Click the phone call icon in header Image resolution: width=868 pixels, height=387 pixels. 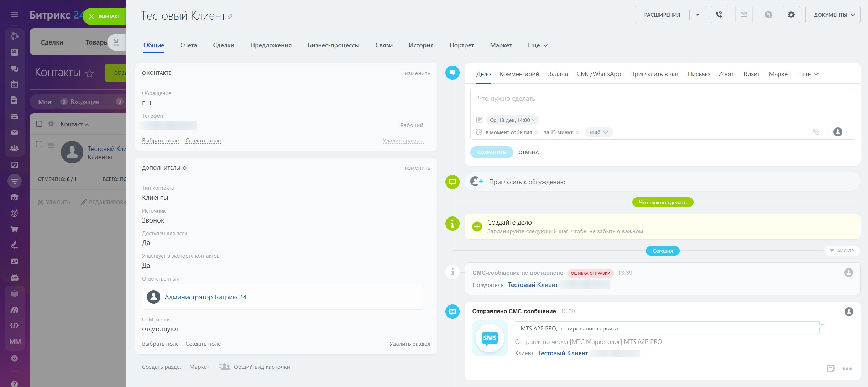pyautogui.click(x=719, y=15)
